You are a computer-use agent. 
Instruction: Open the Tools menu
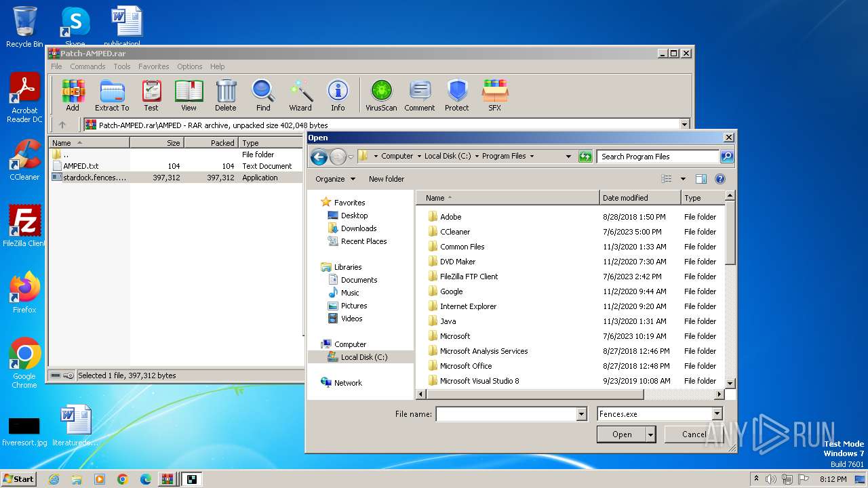(x=122, y=66)
